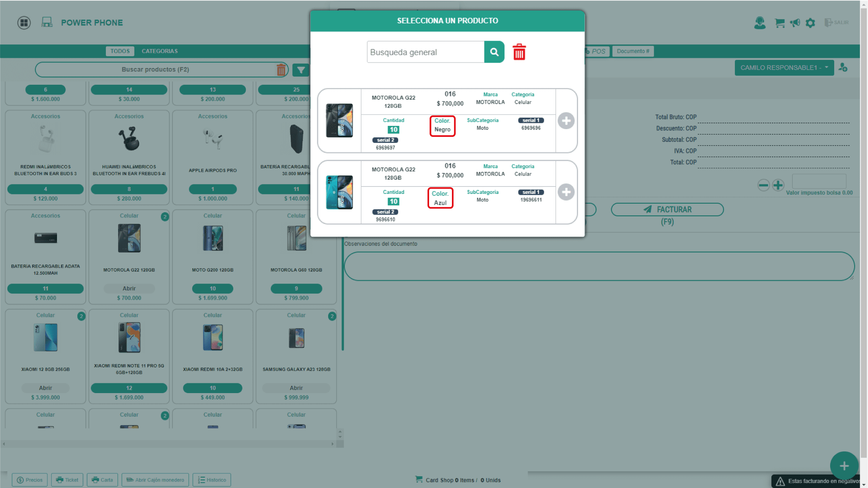
Task: Open the POS tab
Action: point(597,51)
